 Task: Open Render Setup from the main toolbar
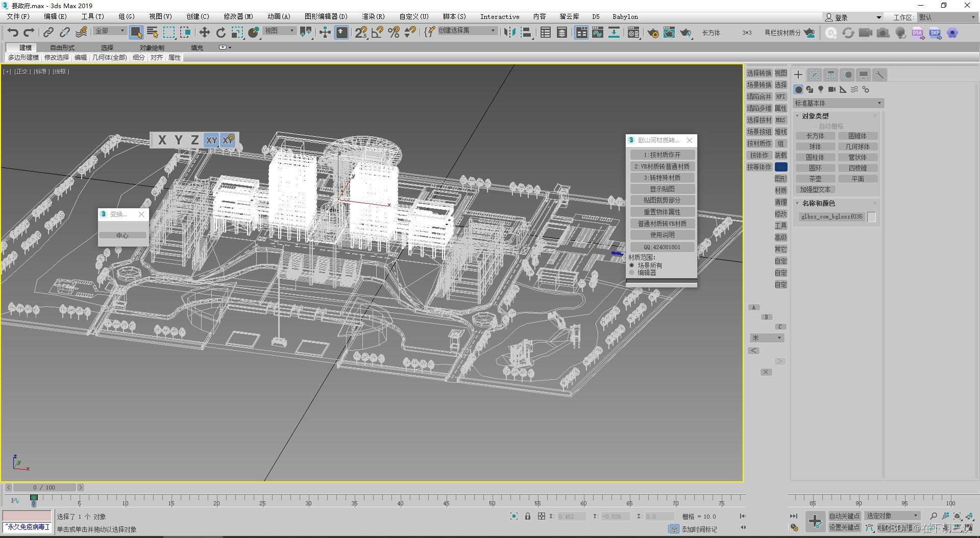[x=654, y=33]
